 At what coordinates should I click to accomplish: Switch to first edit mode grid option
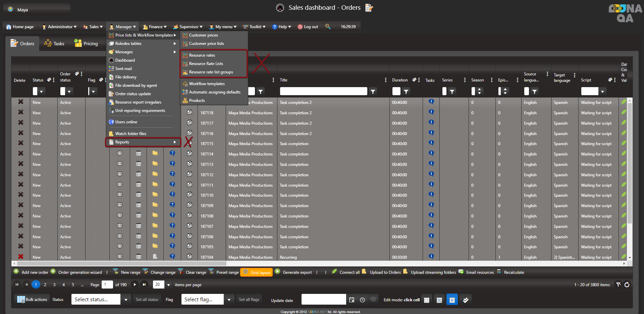[427, 300]
